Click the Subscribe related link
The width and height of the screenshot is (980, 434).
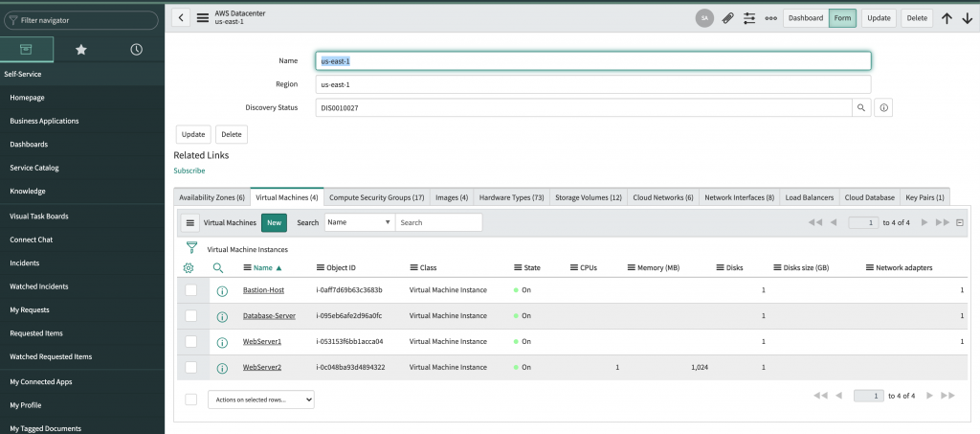click(x=189, y=171)
